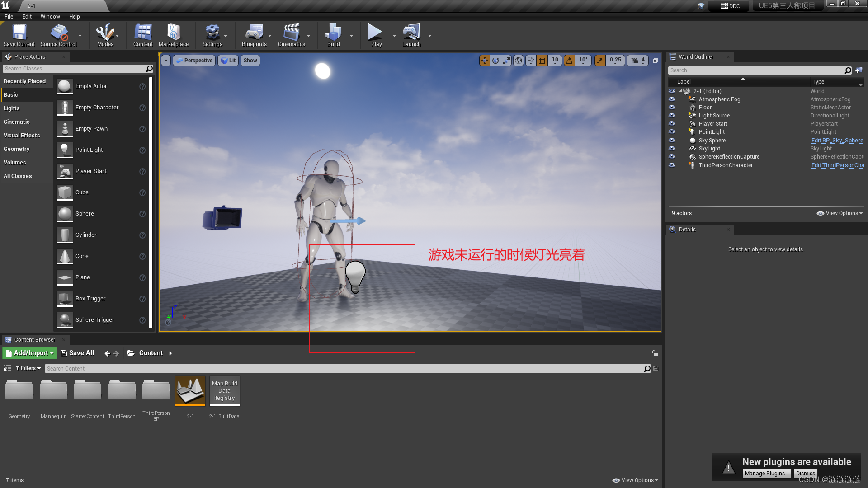Click Manage Plugins button
Viewport: 868px width, 488px height.
pos(767,473)
